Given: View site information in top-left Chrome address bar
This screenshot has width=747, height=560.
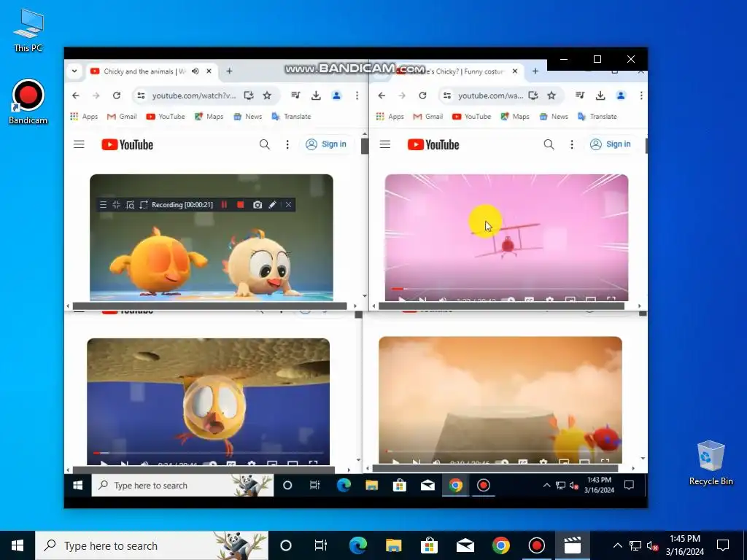Looking at the screenshot, I should point(141,96).
